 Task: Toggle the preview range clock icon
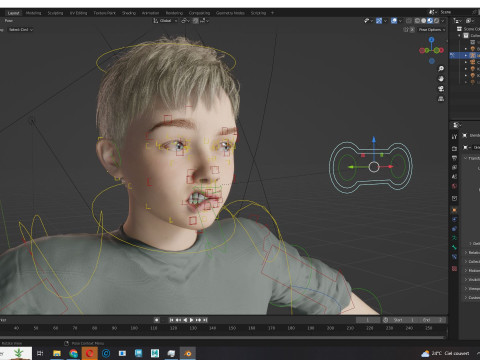pos(386,320)
